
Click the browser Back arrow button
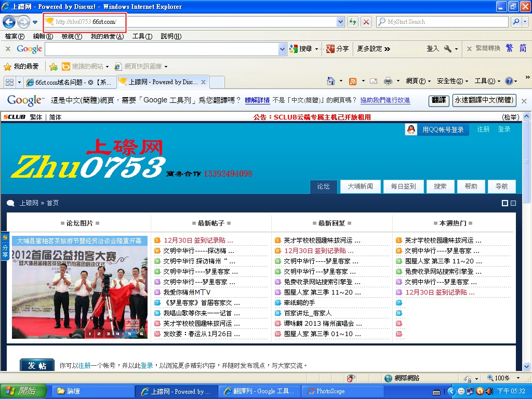(9, 22)
